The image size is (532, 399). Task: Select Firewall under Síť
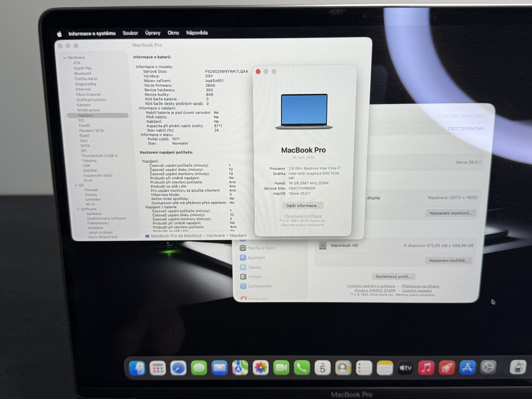[x=91, y=190]
